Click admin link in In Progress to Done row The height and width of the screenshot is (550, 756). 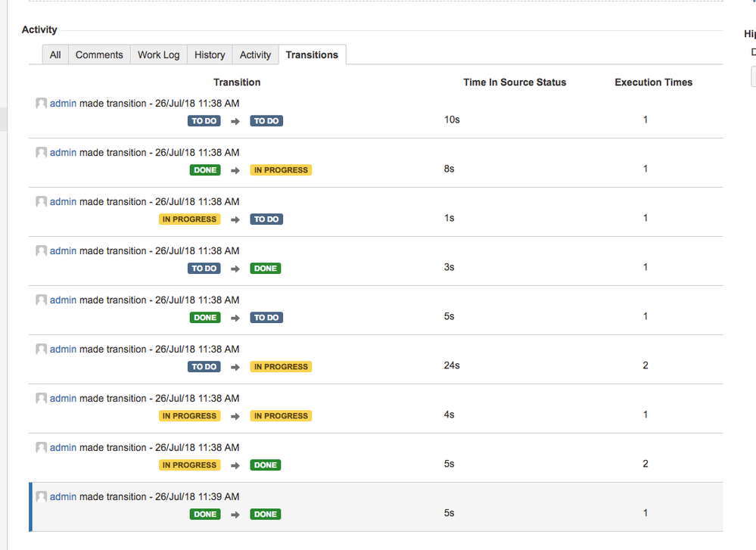[x=63, y=447]
